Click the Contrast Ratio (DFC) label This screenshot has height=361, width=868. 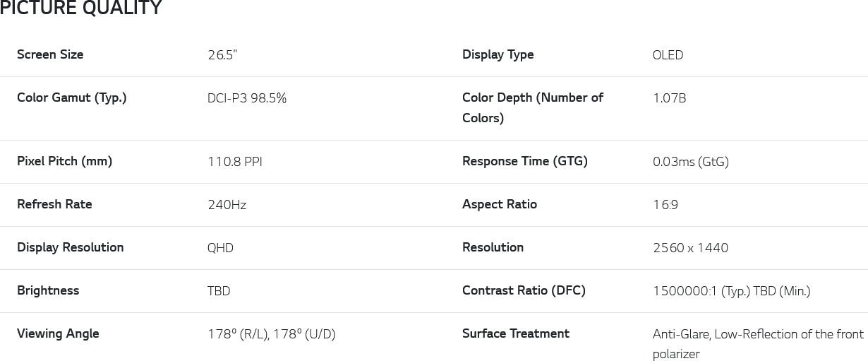(524, 290)
